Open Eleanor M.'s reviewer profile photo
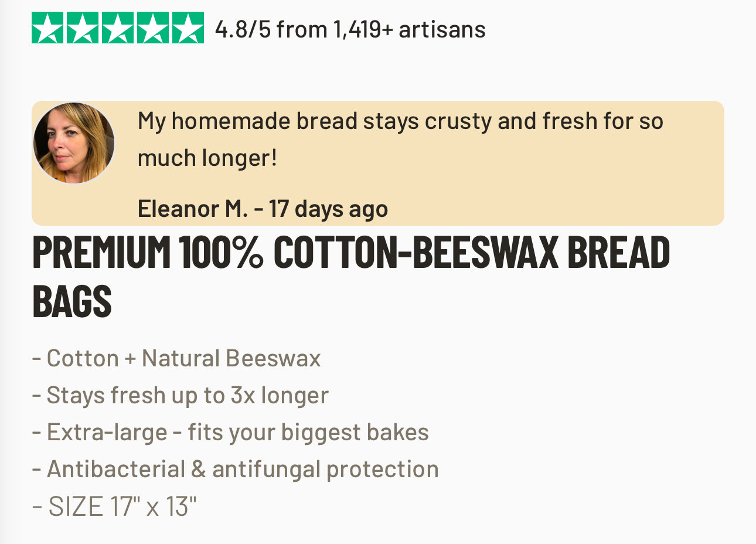Image resolution: width=756 pixels, height=544 pixels. pos(74,144)
